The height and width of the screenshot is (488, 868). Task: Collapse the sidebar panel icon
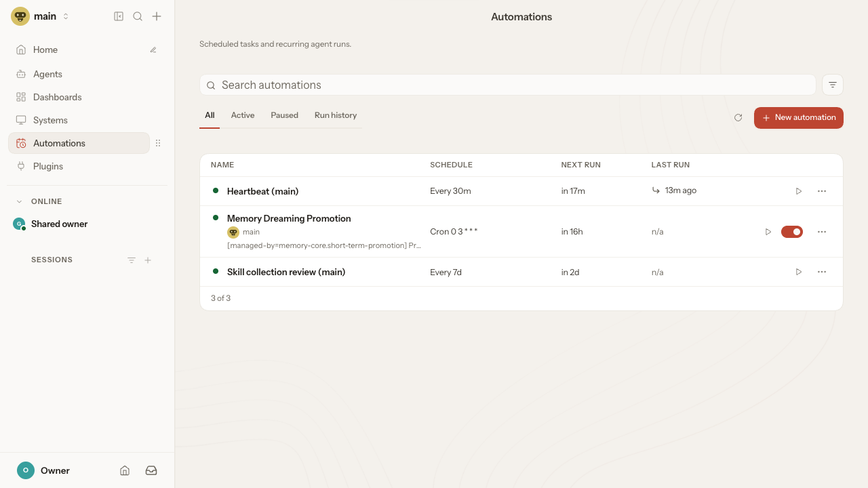point(119,16)
